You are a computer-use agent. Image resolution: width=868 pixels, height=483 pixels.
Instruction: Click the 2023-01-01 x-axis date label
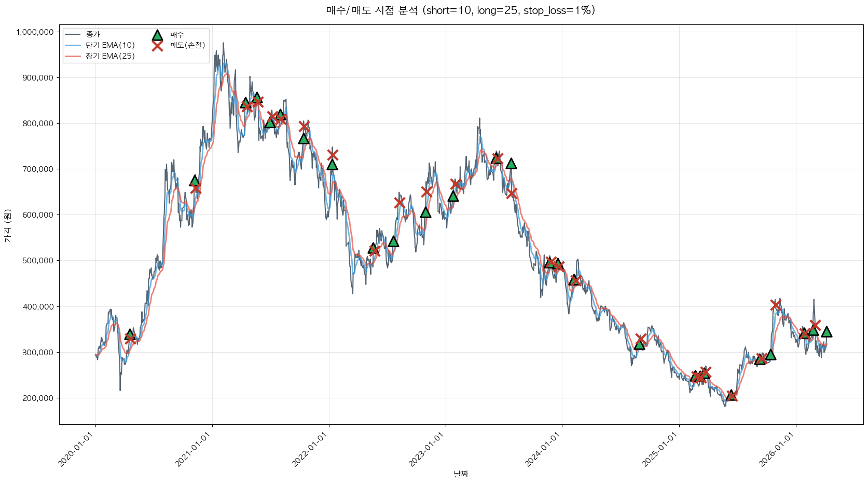(x=427, y=450)
